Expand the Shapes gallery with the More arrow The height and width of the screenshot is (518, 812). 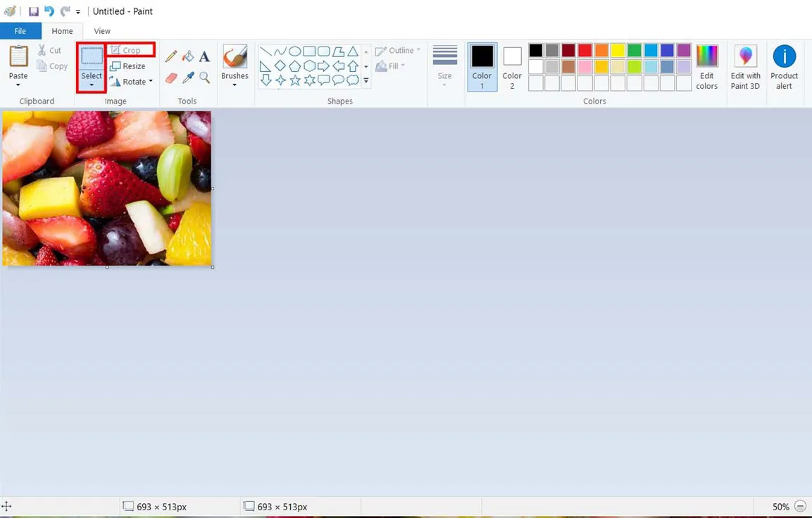click(x=366, y=80)
